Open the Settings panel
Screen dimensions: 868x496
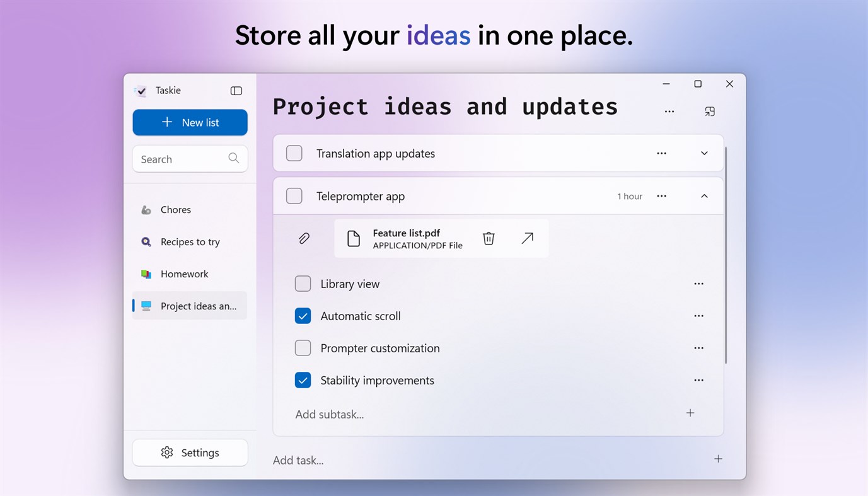[190, 453]
